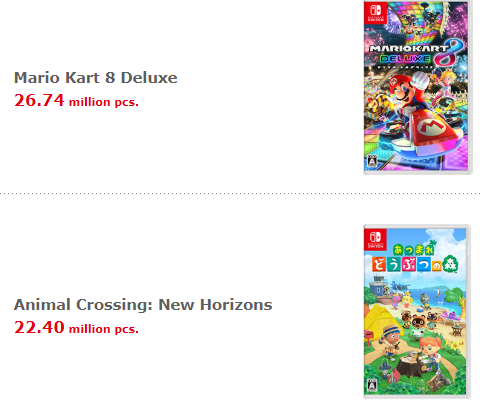Open the Animal Crossing box art

pyautogui.click(x=417, y=311)
